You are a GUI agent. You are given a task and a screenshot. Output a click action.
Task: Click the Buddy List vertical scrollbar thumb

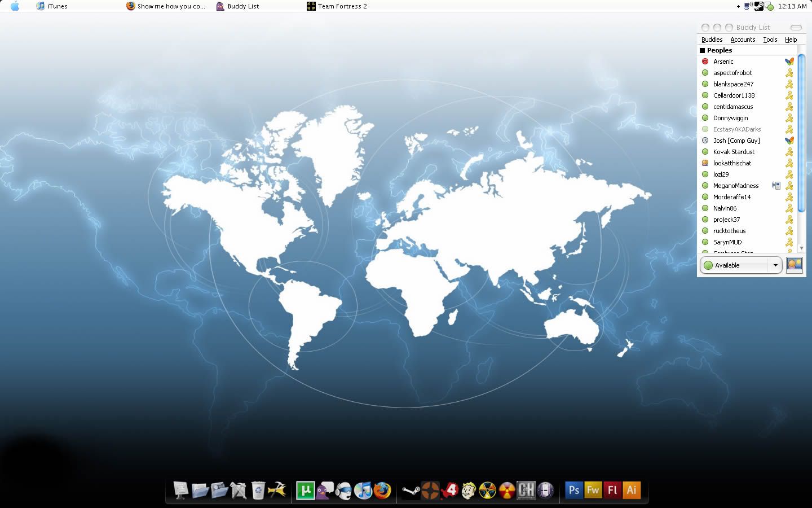click(x=801, y=134)
